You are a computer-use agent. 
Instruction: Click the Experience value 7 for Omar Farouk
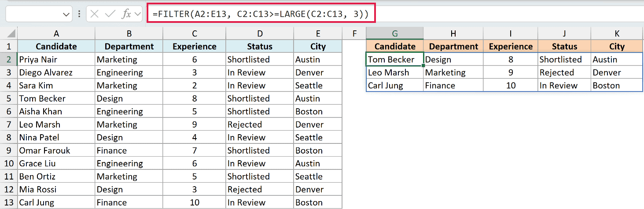coord(194,150)
